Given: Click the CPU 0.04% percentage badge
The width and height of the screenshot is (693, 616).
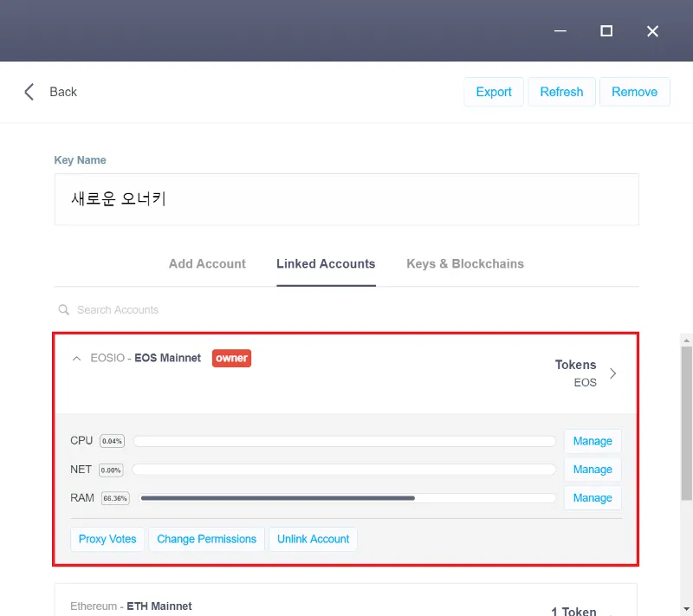Looking at the screenshot, I should coord(112,441).
